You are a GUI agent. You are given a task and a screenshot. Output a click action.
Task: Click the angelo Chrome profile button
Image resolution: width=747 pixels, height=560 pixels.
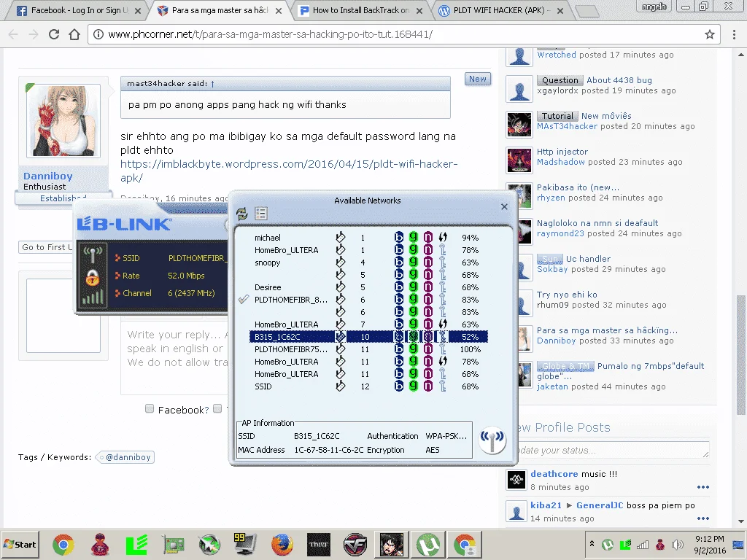point(654,7)
